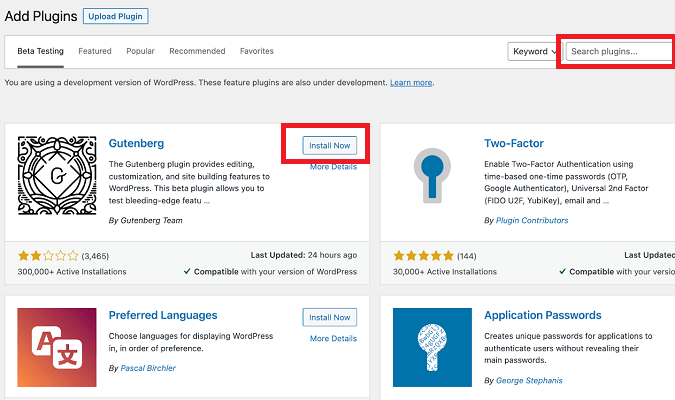Screen dimensions: 675x400
Task: Switch to the Popular tab
Action: click(140, 51)
